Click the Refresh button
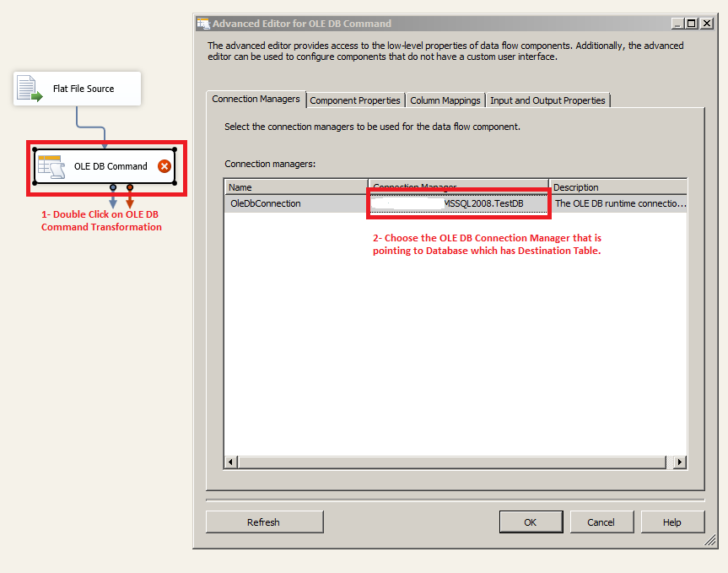728x573 pixels. click(x=264, y=522)
